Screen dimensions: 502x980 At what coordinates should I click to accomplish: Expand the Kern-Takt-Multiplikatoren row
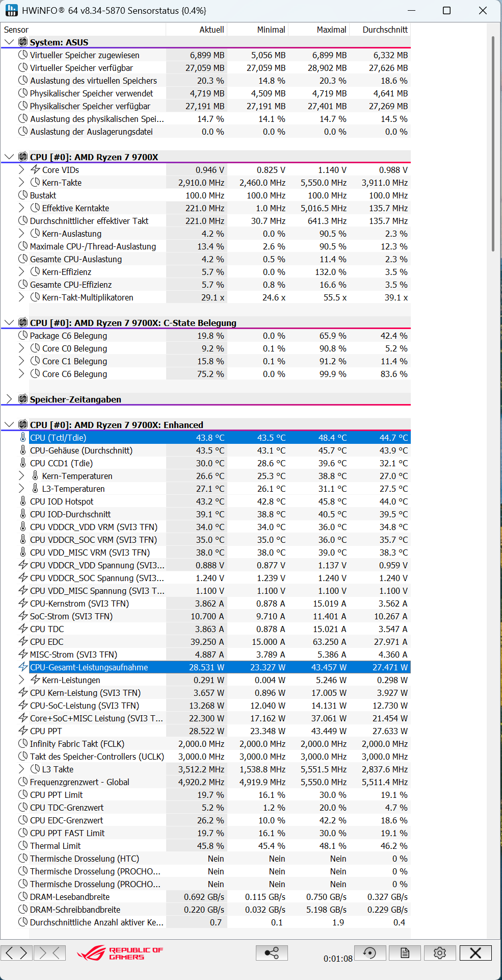[21, 297]
